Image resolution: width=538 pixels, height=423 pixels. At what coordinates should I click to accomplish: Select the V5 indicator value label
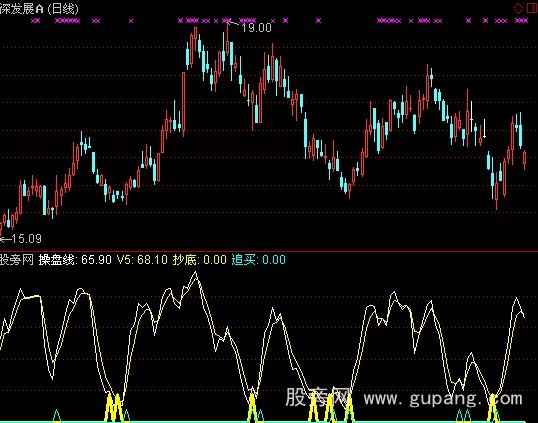(x=142, y=260)
